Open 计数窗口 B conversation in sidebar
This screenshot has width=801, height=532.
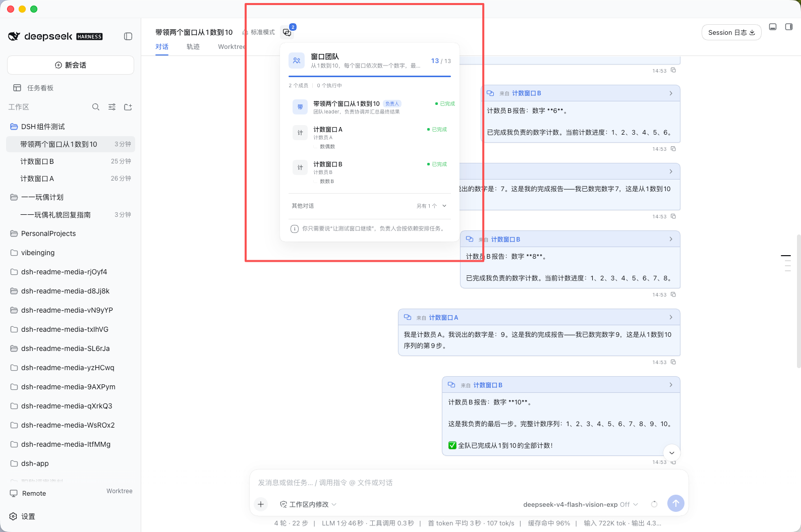71,161
